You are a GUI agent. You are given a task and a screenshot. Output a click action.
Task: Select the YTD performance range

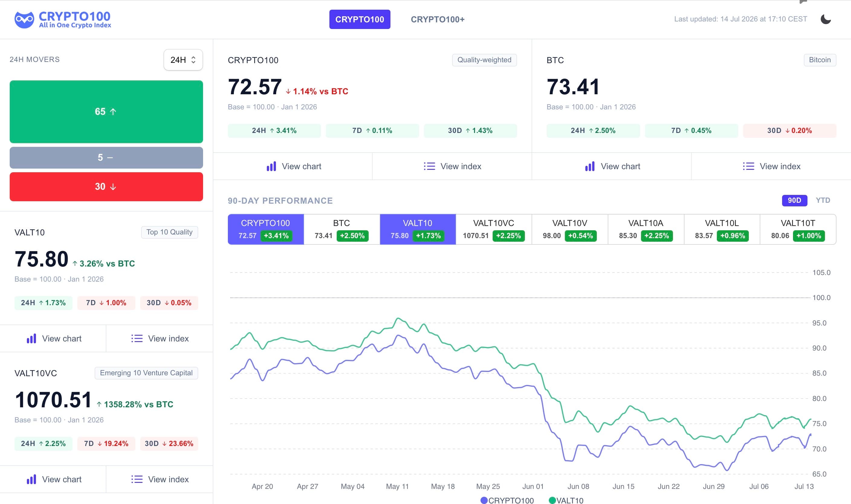[823, 200]
